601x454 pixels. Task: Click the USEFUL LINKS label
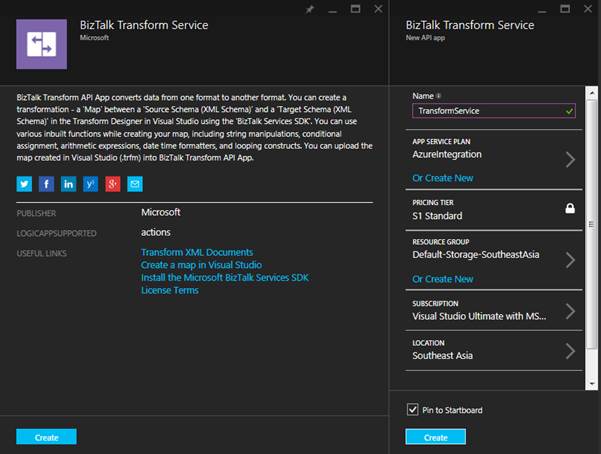coord(41,253)
